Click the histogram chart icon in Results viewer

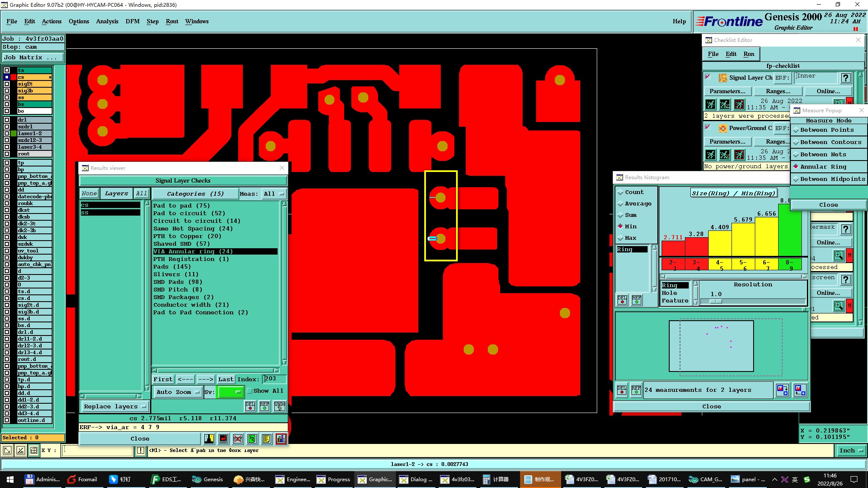[281, 439]
